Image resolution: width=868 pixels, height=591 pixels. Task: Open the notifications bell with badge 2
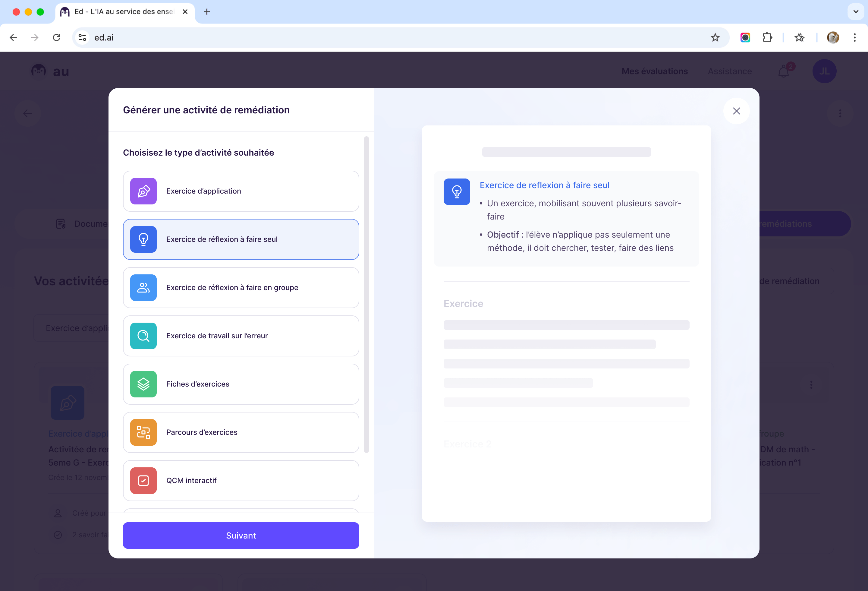coord(783,71)
